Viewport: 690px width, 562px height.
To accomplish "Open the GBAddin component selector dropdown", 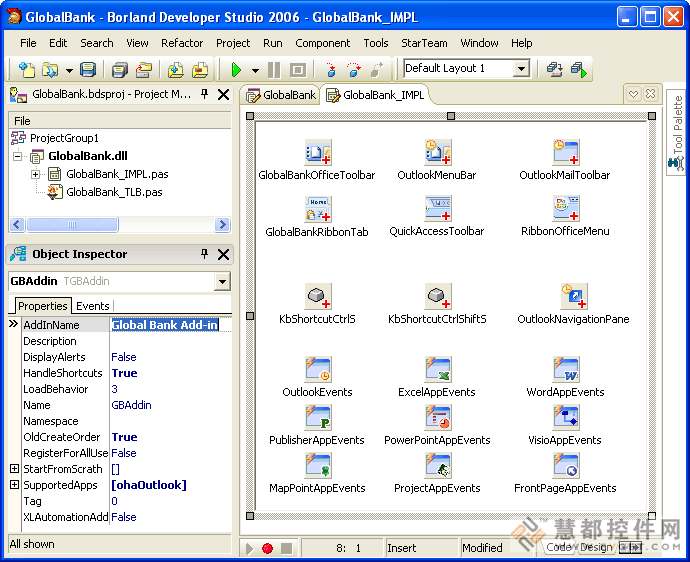I will click(x=222, y=282).
